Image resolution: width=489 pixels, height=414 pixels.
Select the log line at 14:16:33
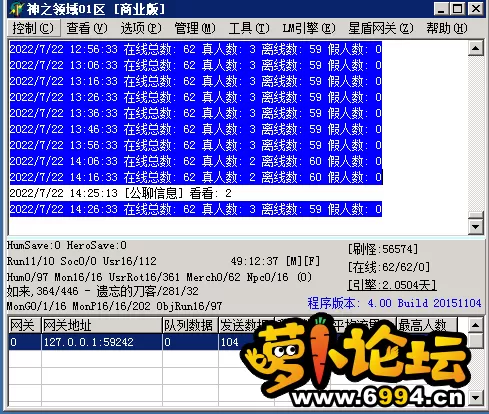[x=196, y=177]
